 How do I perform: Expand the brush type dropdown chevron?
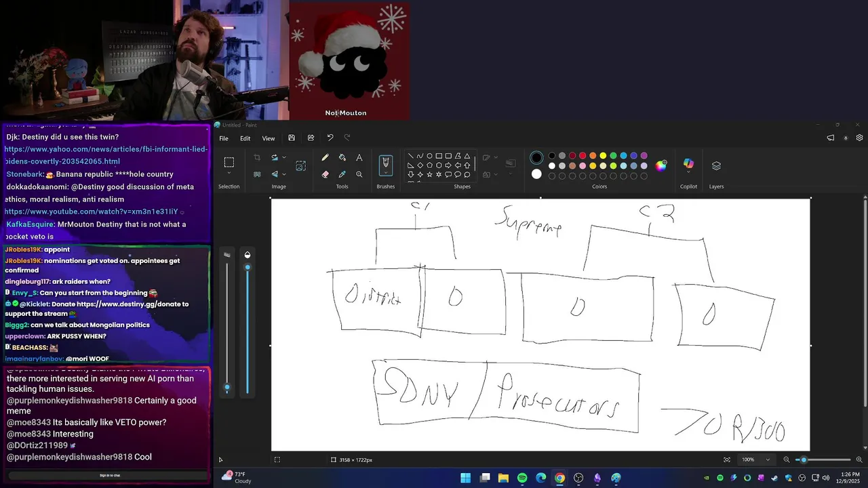[x=386, y=174]
